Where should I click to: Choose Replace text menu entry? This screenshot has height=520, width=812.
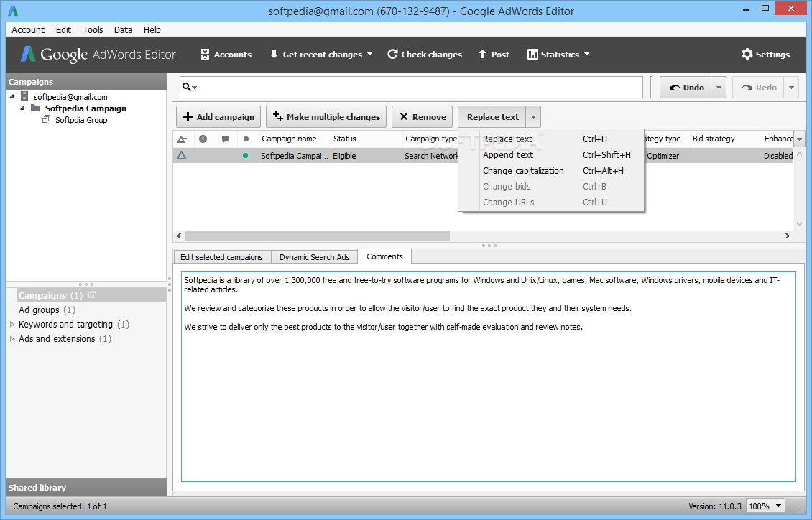pyautogui.click(x=551, y=139)
